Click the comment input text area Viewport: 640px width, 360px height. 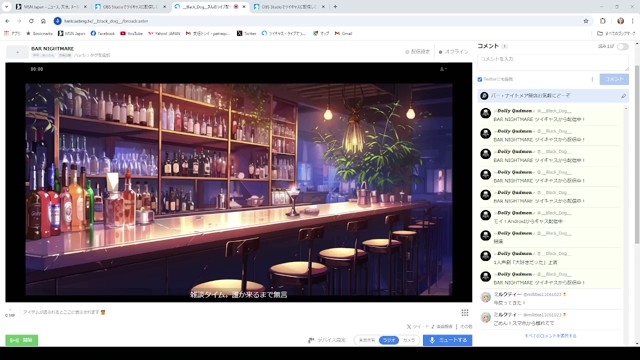553,62
